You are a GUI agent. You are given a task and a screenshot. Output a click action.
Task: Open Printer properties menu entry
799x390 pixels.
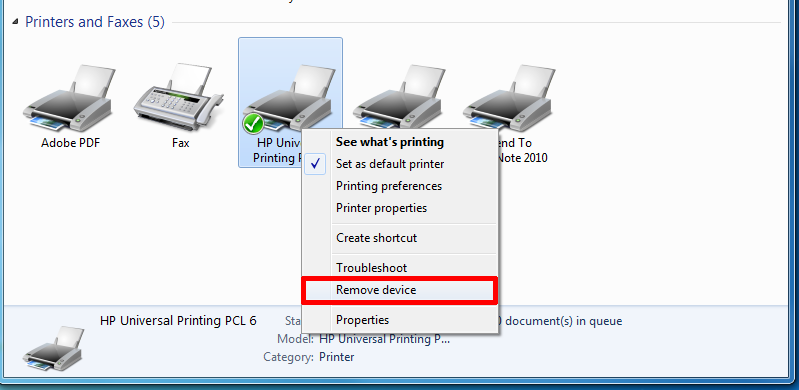tap(382, 208)
